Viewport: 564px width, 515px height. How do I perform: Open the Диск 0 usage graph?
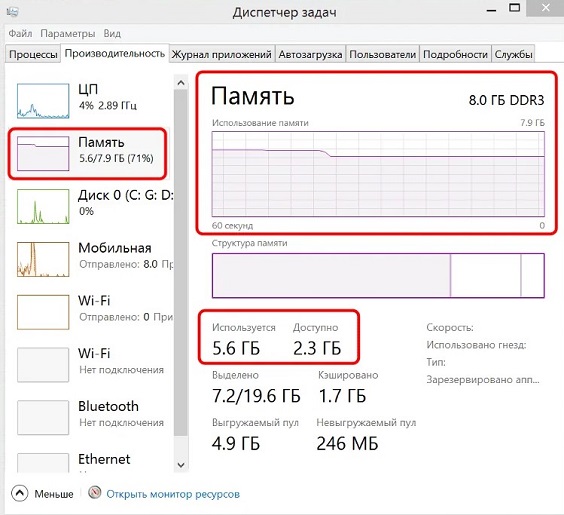click(x=43, y=206)
